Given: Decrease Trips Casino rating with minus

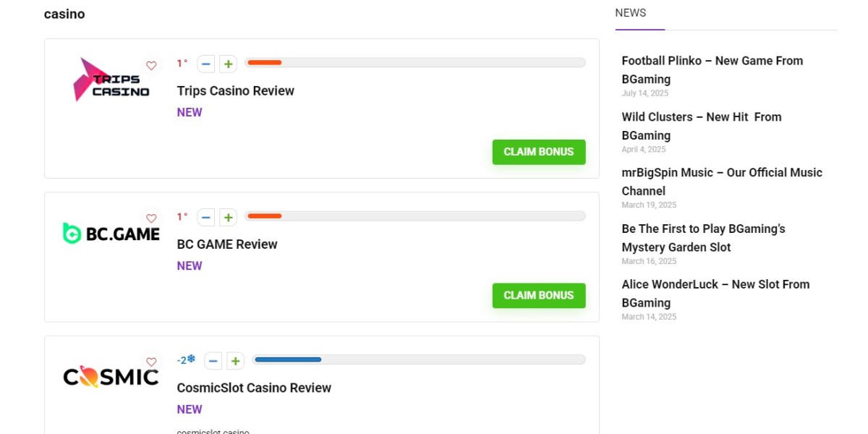Looking at the screenshot, I should 206,64.
